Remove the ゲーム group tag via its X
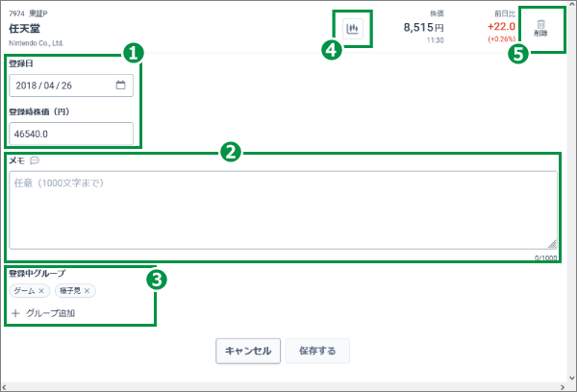This screenshot has width=577, height=392. click(41, 291)
